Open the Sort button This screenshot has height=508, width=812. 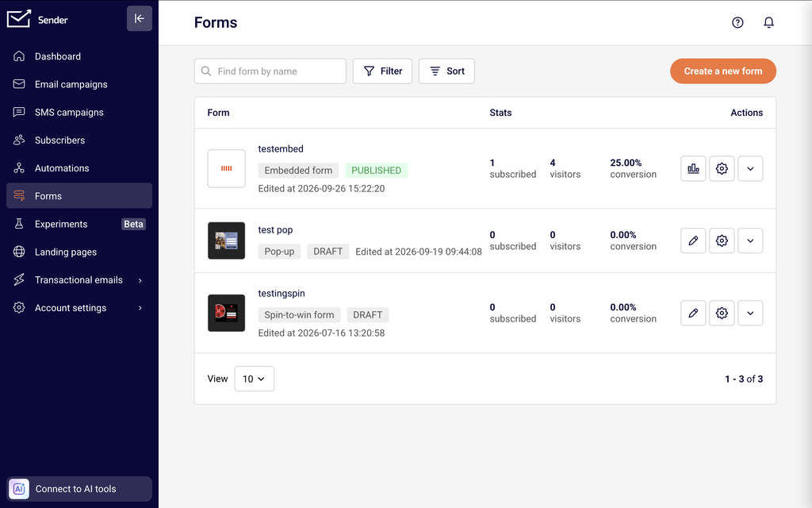pyautogui.click(x=446, y=71)
